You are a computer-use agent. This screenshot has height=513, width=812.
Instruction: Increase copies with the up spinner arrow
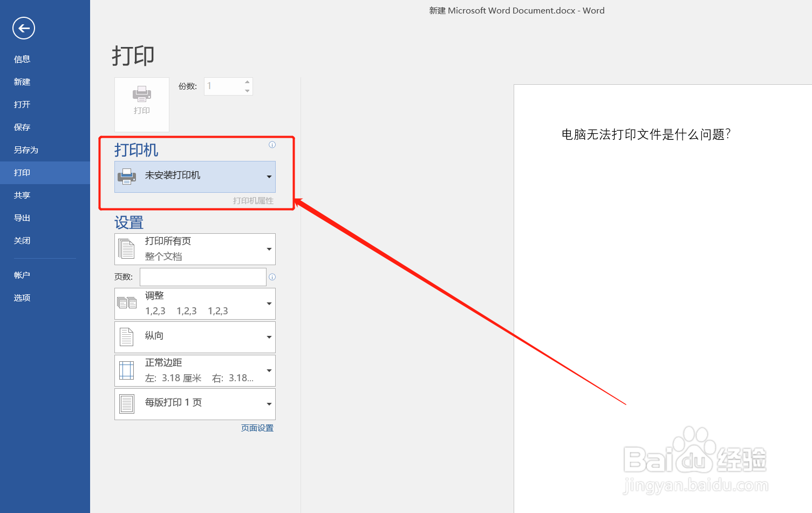point(247,82)
